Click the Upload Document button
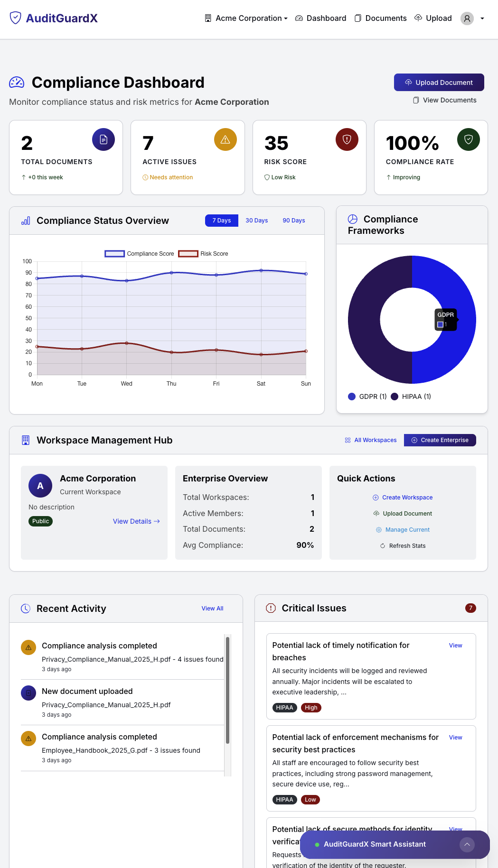Screen dimensions: 498x868 [439, 83]
